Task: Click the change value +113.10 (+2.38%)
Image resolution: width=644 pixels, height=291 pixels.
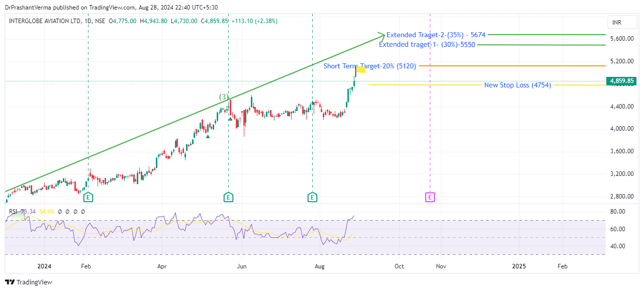Action: (254, 21)
